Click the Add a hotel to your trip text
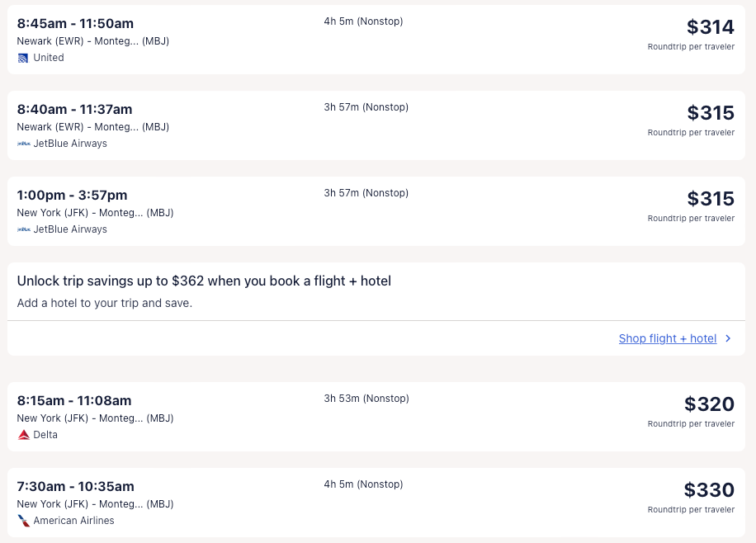The height and width of the screenshot is (543, 756). click(104, 303)
